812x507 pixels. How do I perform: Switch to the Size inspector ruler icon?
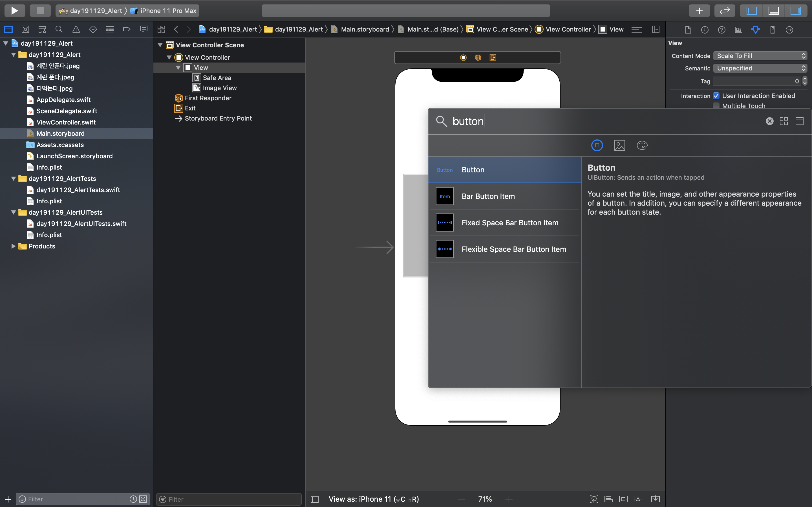click(773, 30)
